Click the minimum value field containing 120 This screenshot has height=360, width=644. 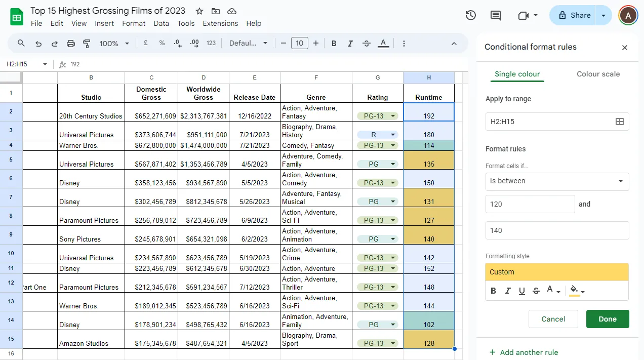click(530, 204)
